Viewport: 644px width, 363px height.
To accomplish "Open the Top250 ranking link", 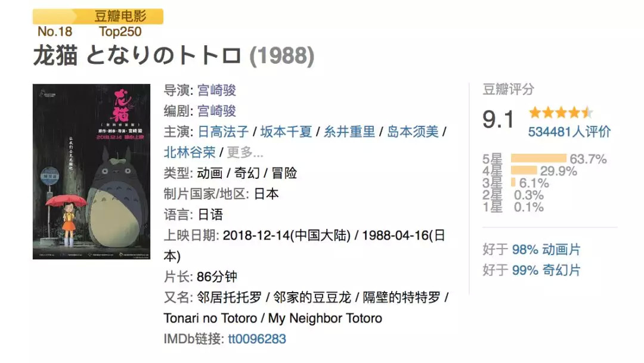I will 120,32.
